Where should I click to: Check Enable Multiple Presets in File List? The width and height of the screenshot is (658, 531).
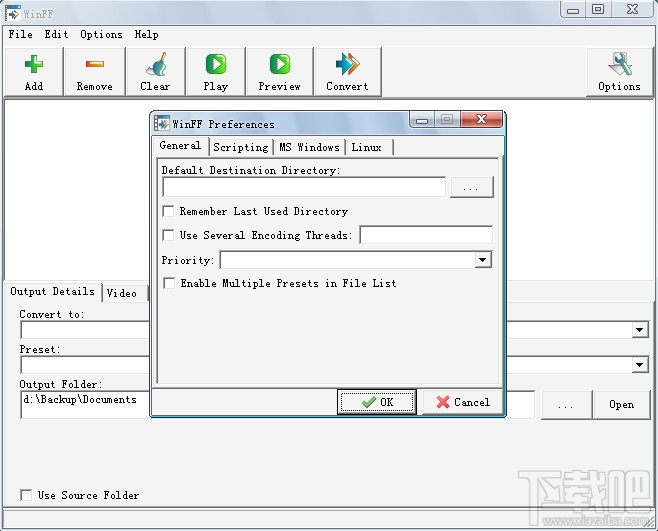point(169,283)
